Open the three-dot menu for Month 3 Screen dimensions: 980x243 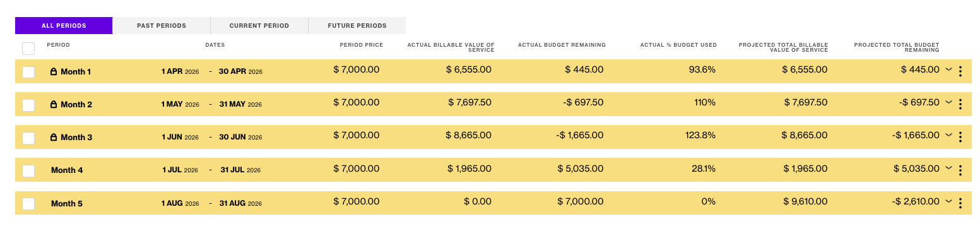point(960,138)
